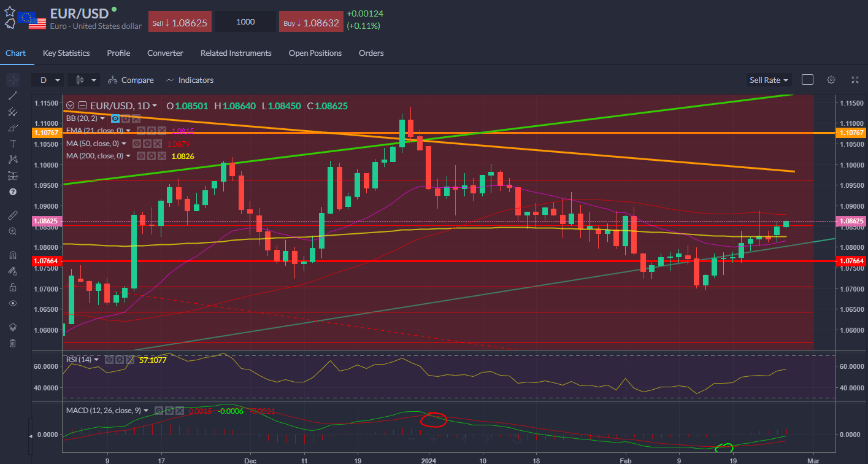Open settings gear for MA (50, close, 0)
Image resolution: width=868 pixels, height=464 pixels.
coord(147,144)
